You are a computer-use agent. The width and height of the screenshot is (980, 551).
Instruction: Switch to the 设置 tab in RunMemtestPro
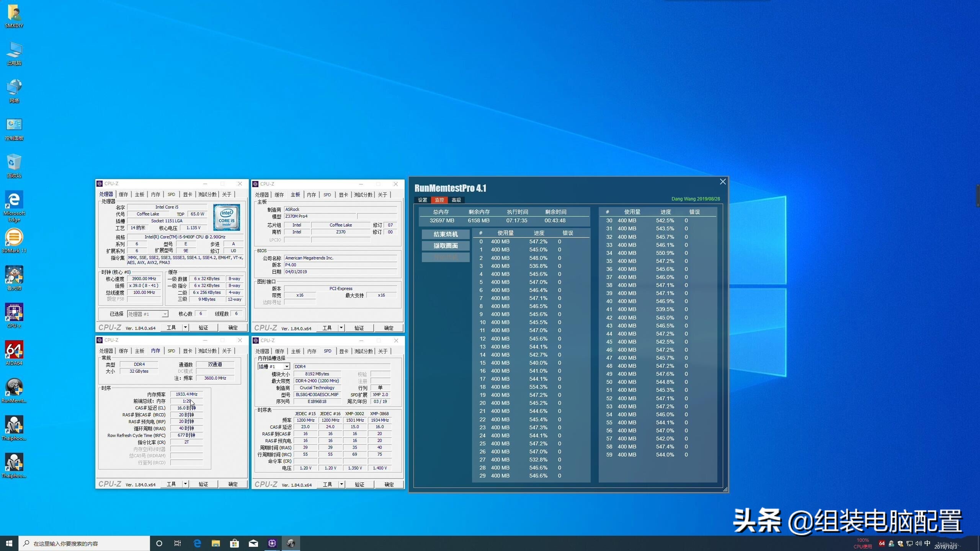pos(422,200)
